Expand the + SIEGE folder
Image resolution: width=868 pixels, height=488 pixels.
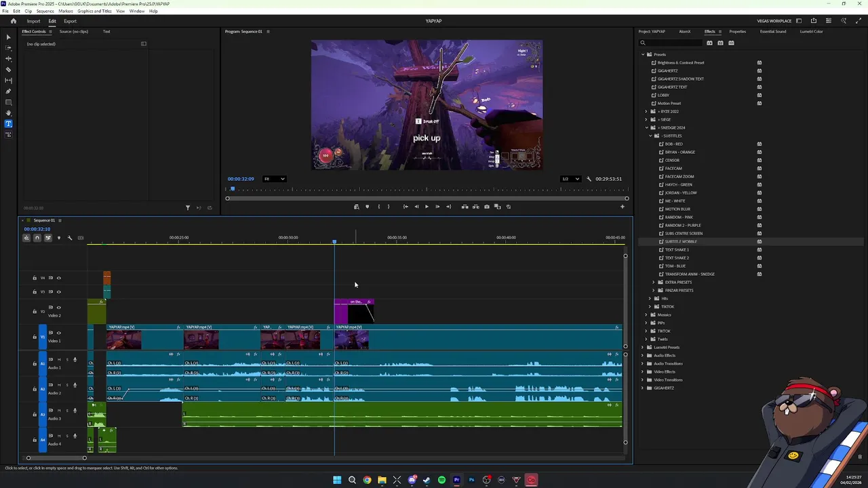(647, 119)
